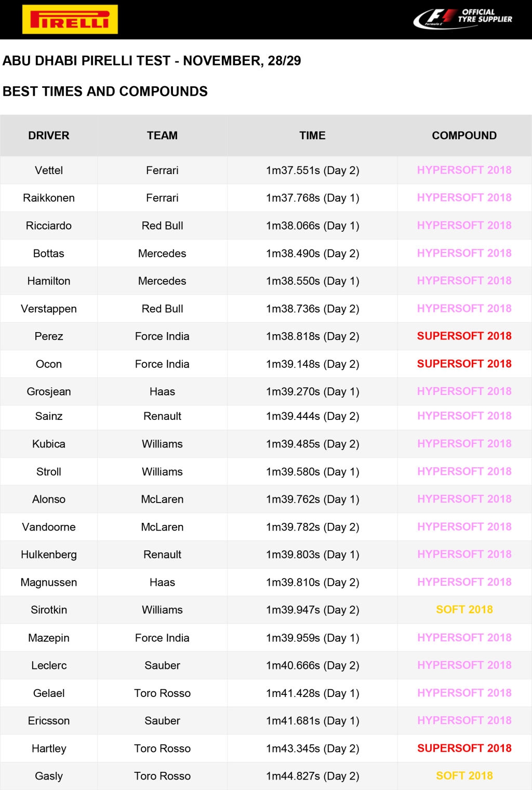Click Perez's red SUPERSOFT 2018 compound
Viewport: 532px width, 790px height.
coord(464,336)
